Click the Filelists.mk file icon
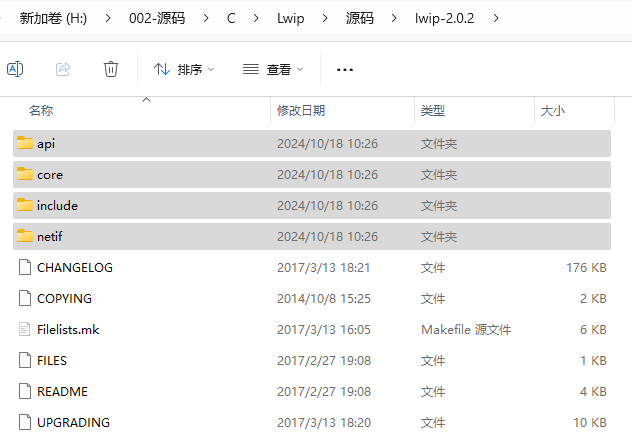Screen dimensions: 632x448 (x=25, y=329)
